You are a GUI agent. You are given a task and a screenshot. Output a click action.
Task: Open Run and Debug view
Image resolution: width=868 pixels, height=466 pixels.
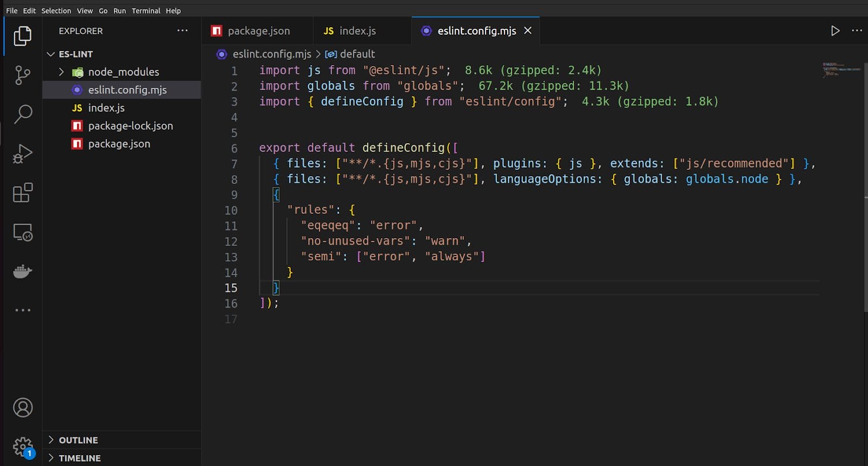[x=22, y=154]
